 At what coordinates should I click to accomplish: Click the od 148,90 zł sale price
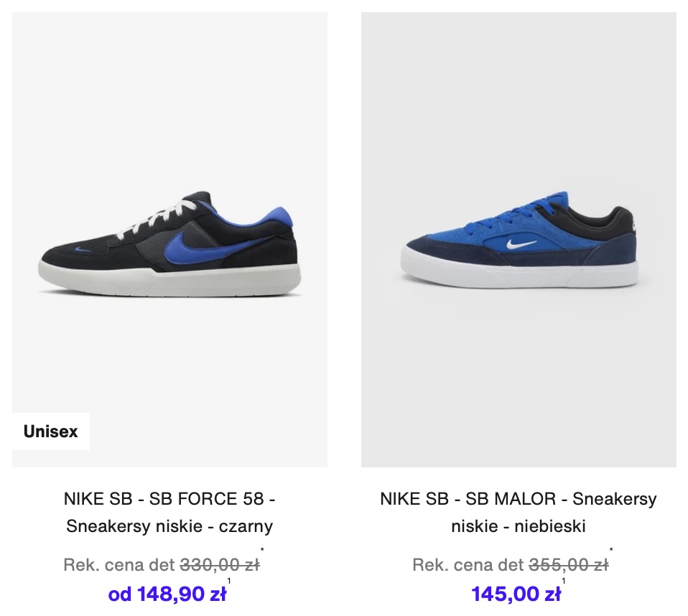(167, 594)
